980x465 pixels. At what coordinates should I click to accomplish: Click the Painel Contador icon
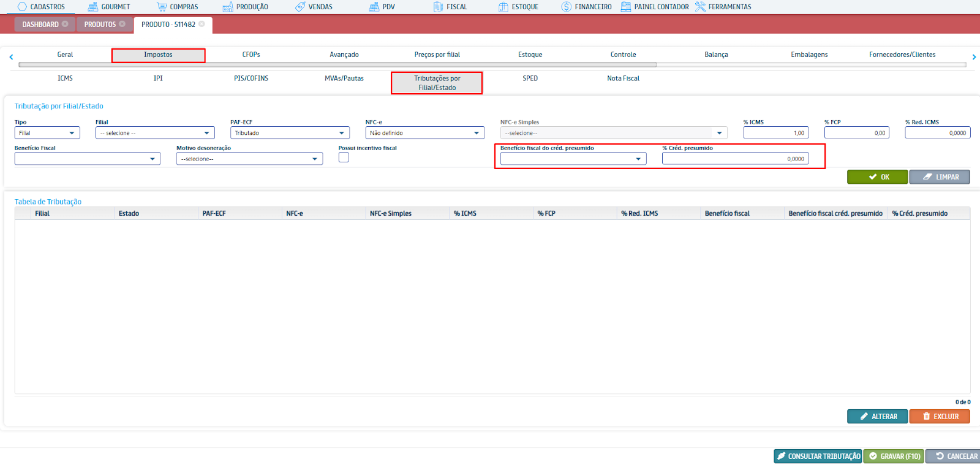(x=626, y=7)
